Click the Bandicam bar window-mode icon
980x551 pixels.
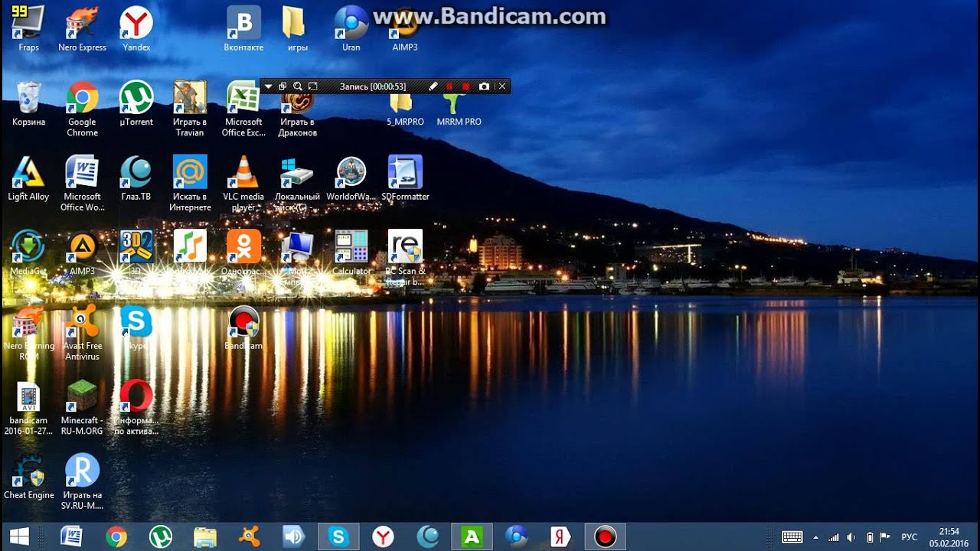click(x=283, y=86)
